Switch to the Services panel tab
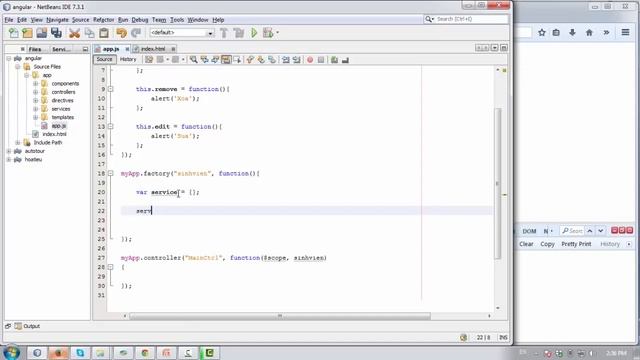The height and width of the screenshot is (360, 640). (x=61, y=49)
